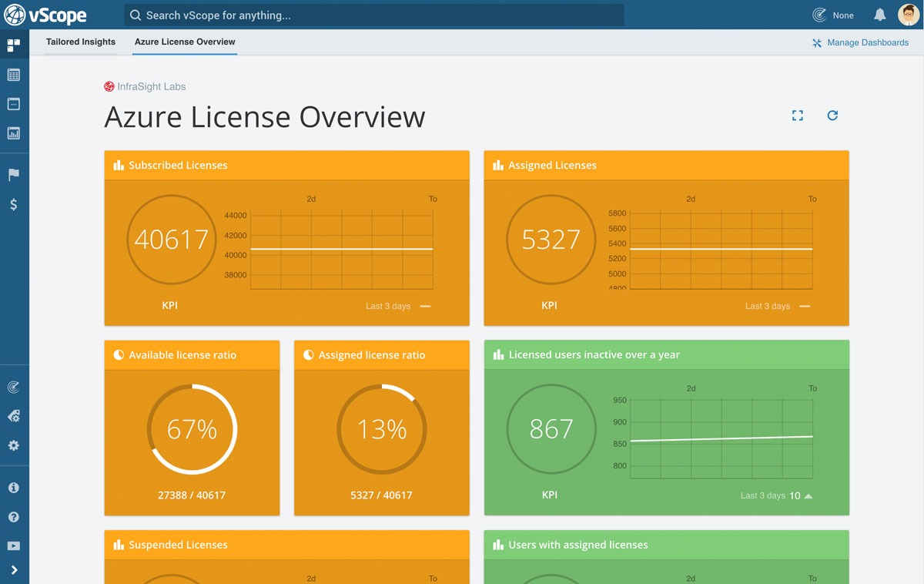Click Last 3 days in Subscribed Licenses
Screen dimensions: 924x584
388,306
